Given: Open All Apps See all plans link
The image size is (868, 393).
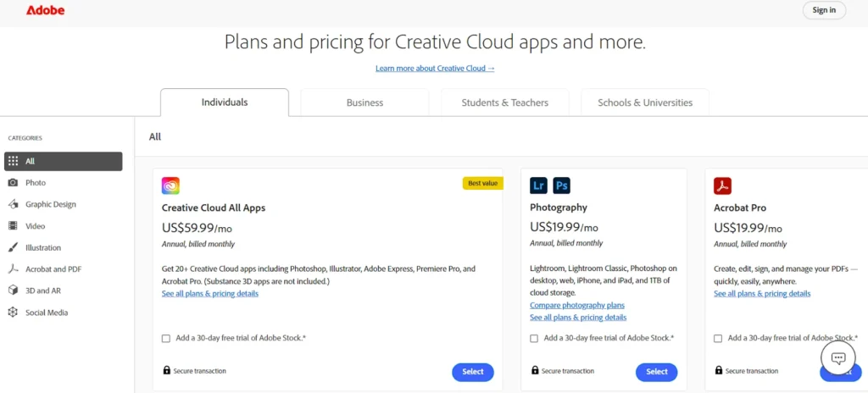Looking at the screenshot, I should click(210, 293).
